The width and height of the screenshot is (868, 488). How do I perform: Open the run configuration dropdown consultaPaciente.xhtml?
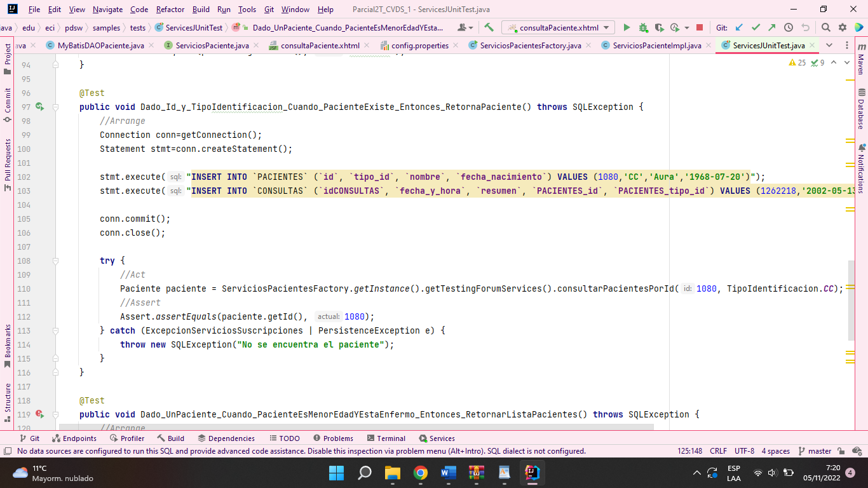point(558,27)
